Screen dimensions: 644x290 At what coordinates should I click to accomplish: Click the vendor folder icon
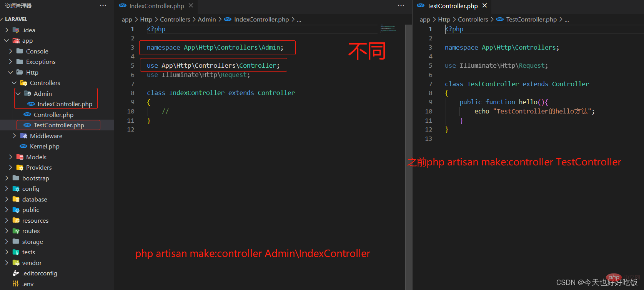point(16,263)
